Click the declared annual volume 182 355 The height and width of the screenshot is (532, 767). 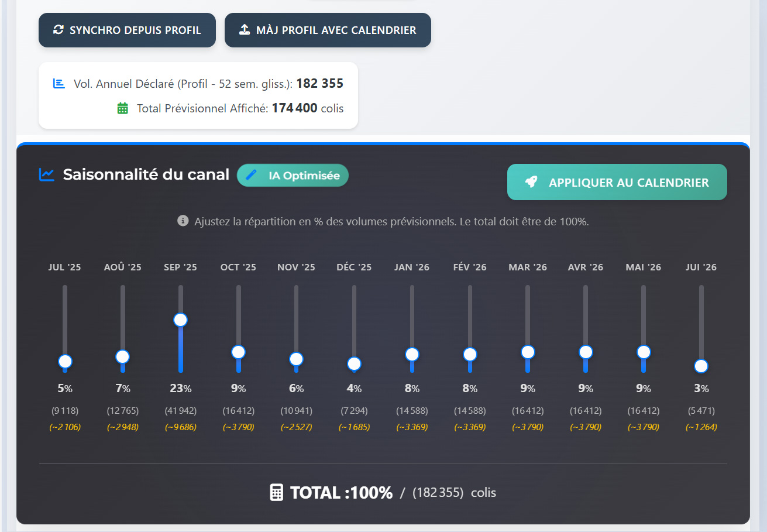click(319, 84)
